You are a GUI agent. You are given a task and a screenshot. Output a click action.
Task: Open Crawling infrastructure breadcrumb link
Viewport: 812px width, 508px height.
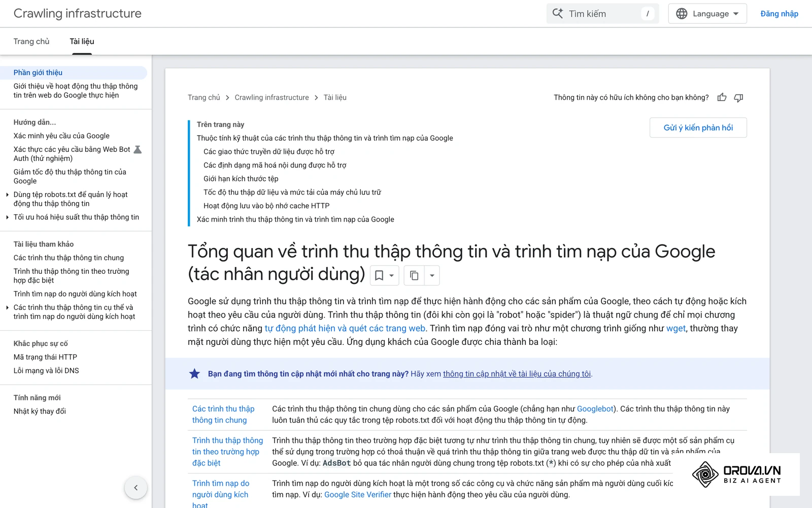pyautogui.click(x=272, y=98)
